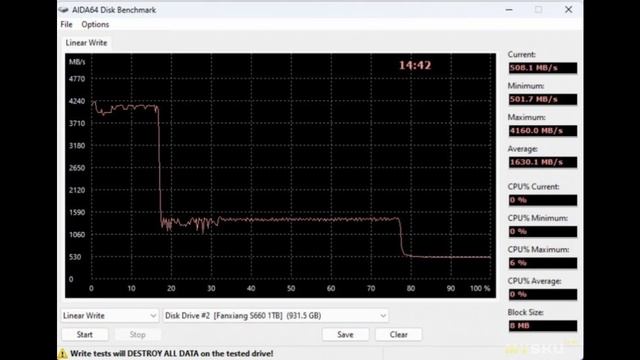This screenshot has height=360, width=640.
Task: Click the Block Size: label
Action: pos(525,312)
